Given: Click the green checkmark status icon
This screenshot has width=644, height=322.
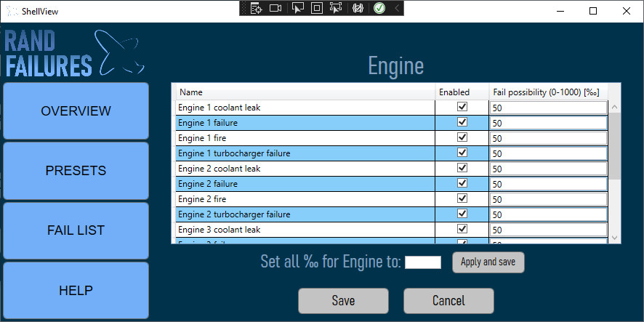Looking at the screenshot, I should (x=379, y=9).
